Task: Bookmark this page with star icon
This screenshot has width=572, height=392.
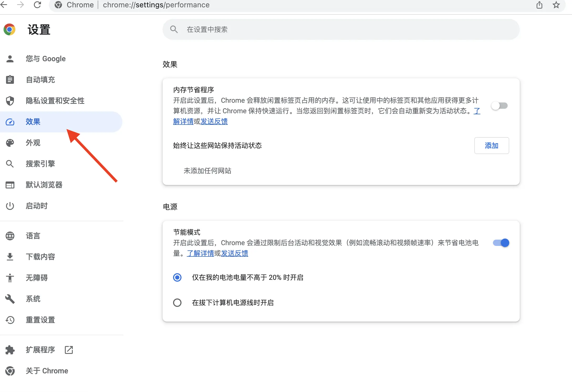Action: [556, 5]
